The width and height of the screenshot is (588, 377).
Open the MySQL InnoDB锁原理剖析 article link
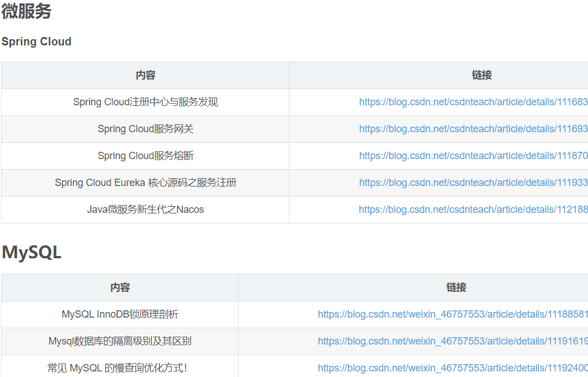click(x=452, y=314)
